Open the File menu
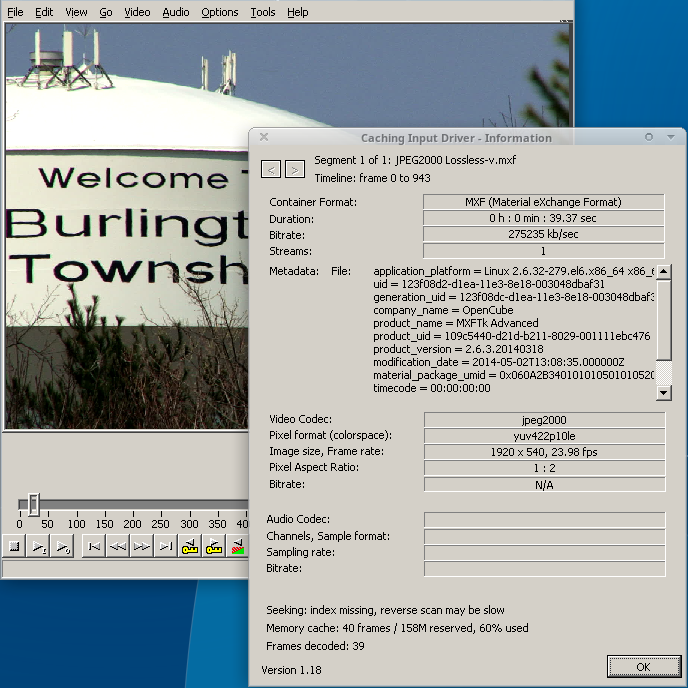688x688 pixels. (x=15, y=12)
